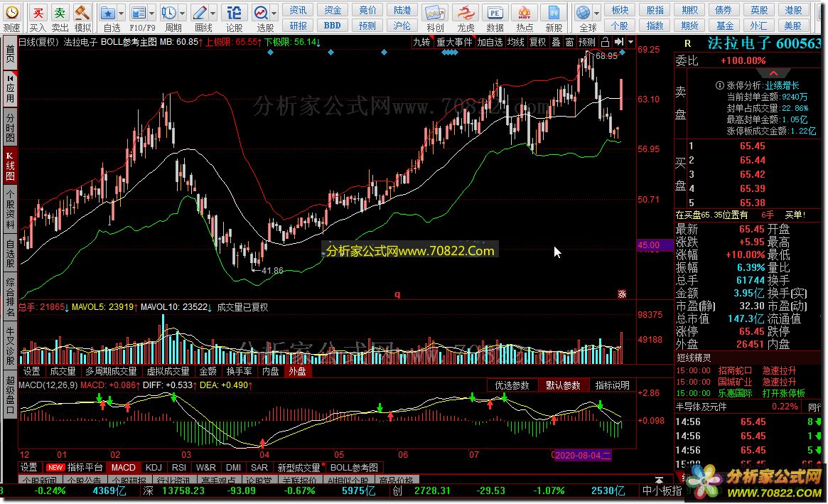Click the 招商蛇口 short-term alert
The image size is (828, 504).
(734, 370)
